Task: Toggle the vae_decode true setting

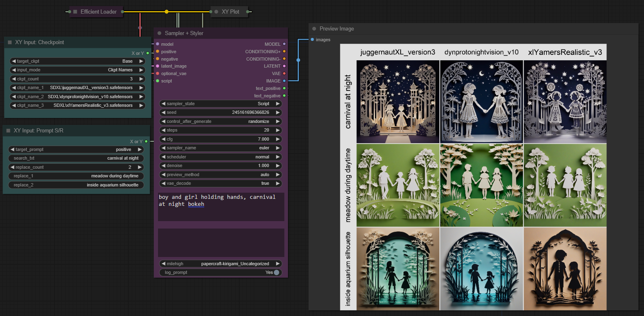Action: pos(221,184)
